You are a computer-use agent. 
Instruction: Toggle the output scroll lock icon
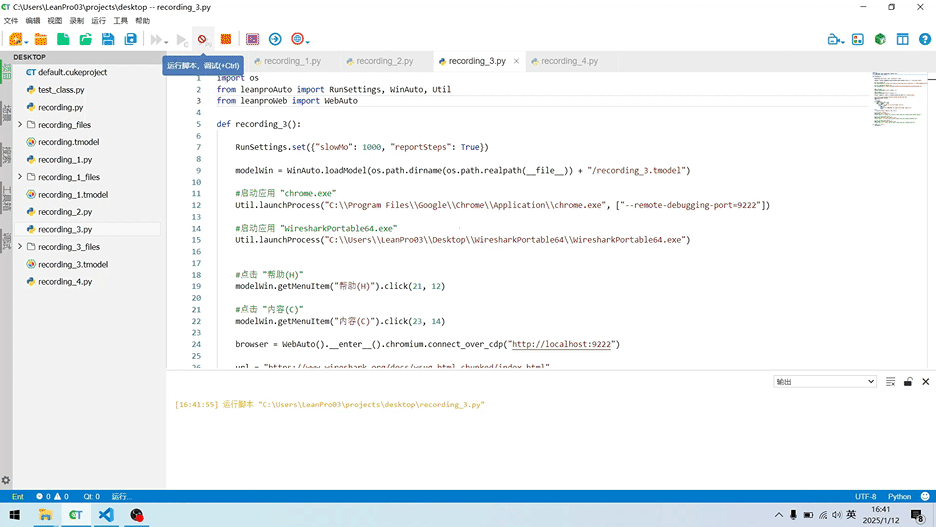click(x=908, y=381)
